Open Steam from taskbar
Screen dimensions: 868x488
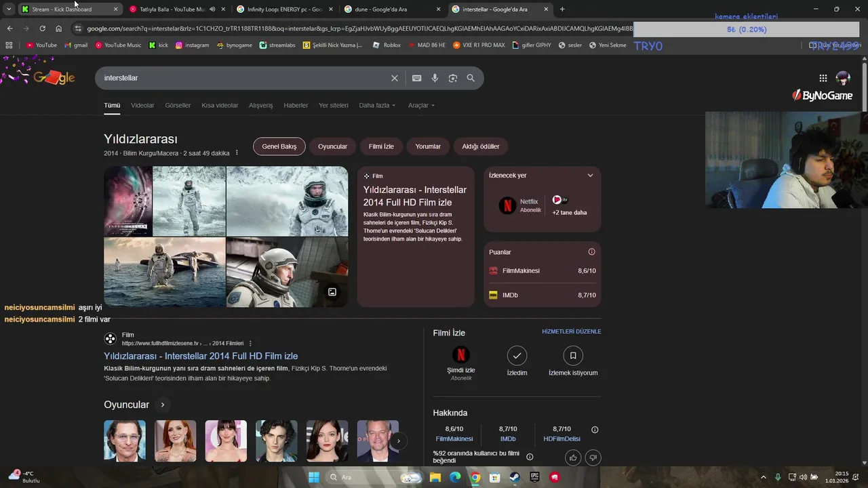pos(515,477)
